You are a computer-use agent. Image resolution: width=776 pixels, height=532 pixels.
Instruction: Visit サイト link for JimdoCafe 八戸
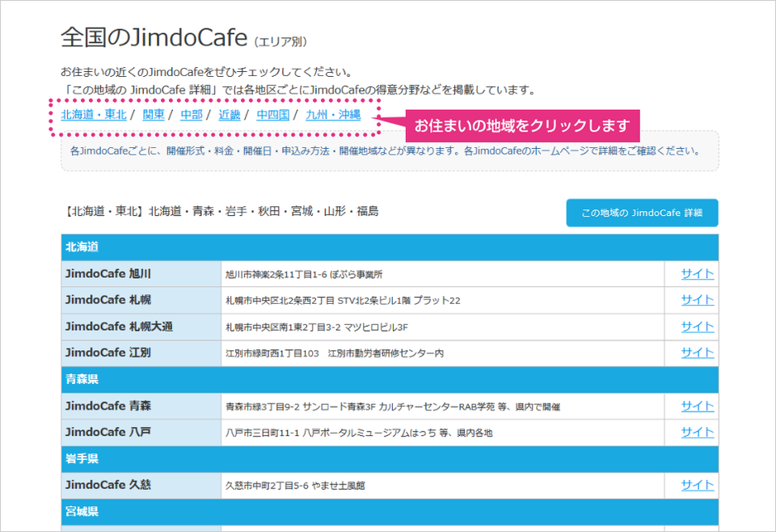[x=698, y=433]
